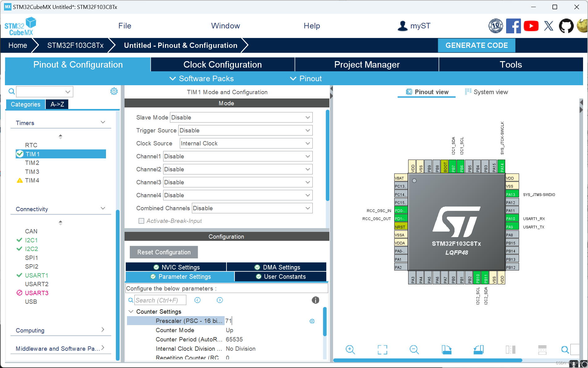
Task: Click the Mode panel vertical scrollbar
Action: (328, 155)
